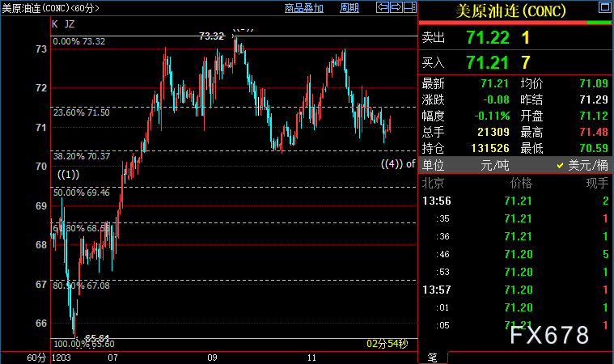Click the 60分 period label in the bottom-left corner

point(36,358)
